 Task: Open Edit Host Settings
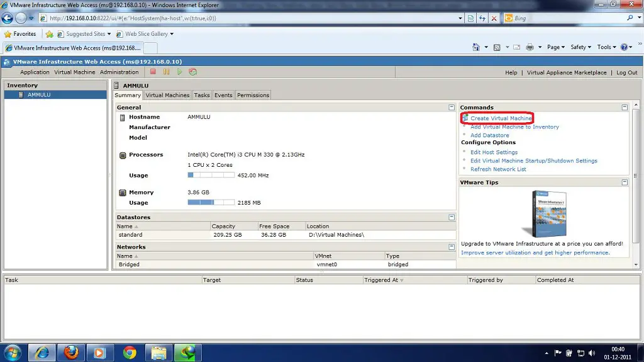[x=494, y=152]
